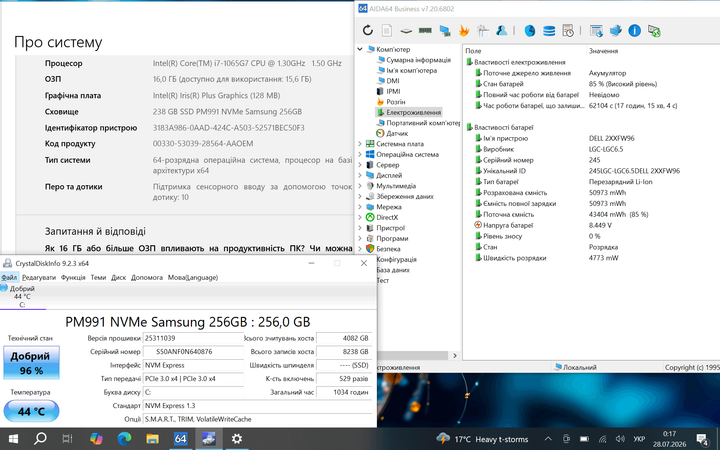Open the 17°C Heavy t-storms weather widget

pyautogui.click(x=482, y=439)
